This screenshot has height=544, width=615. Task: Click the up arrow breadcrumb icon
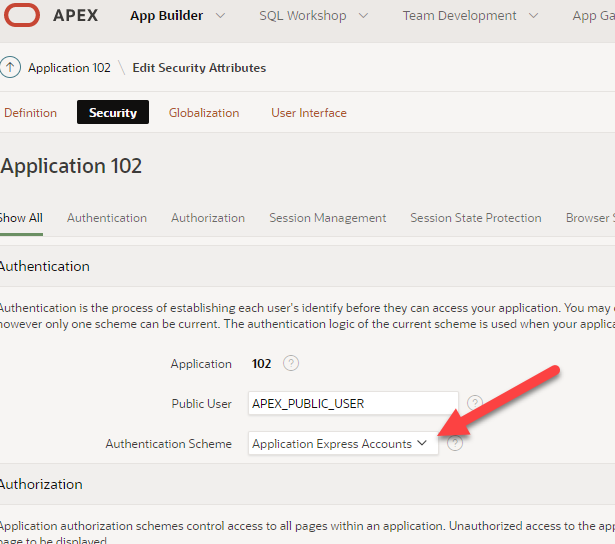pos(10,67)
